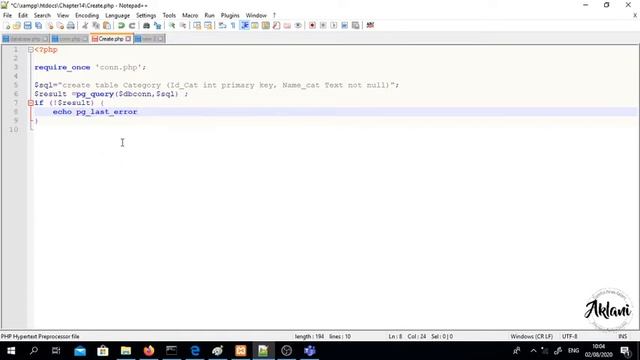Viewport: 640px width, 360px height.
Task: Click the Zoom In toolbar icon
Action: pos(172,26)
